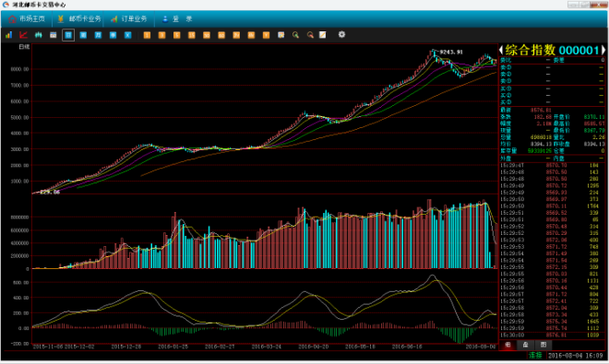Click the zoom out magnifier icon

tap(310, 35)
